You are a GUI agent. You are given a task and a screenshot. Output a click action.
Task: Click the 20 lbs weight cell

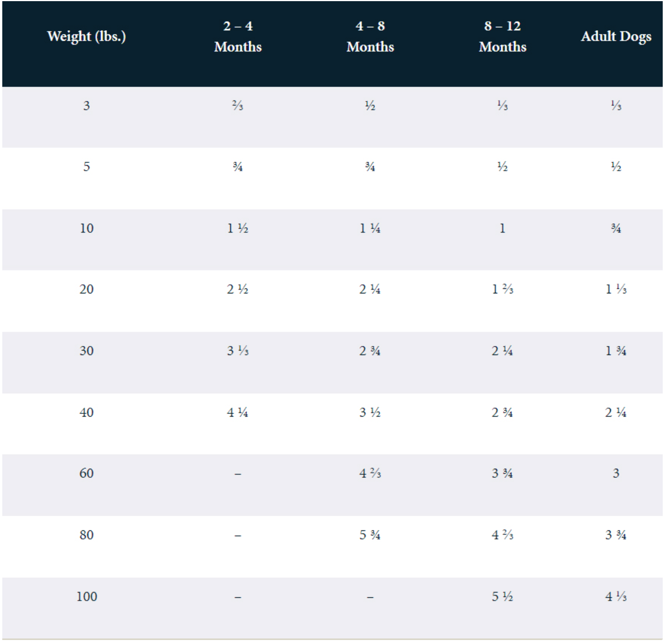86,289
